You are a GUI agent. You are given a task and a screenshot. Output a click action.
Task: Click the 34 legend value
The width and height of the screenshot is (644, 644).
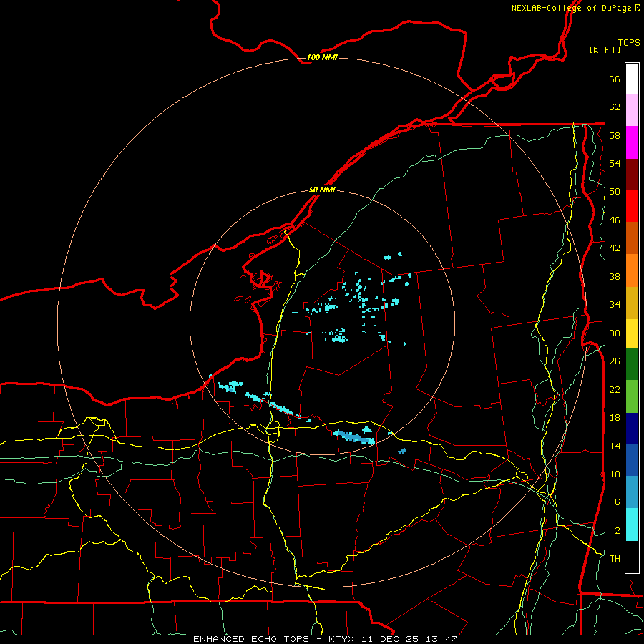pos(615,305)
